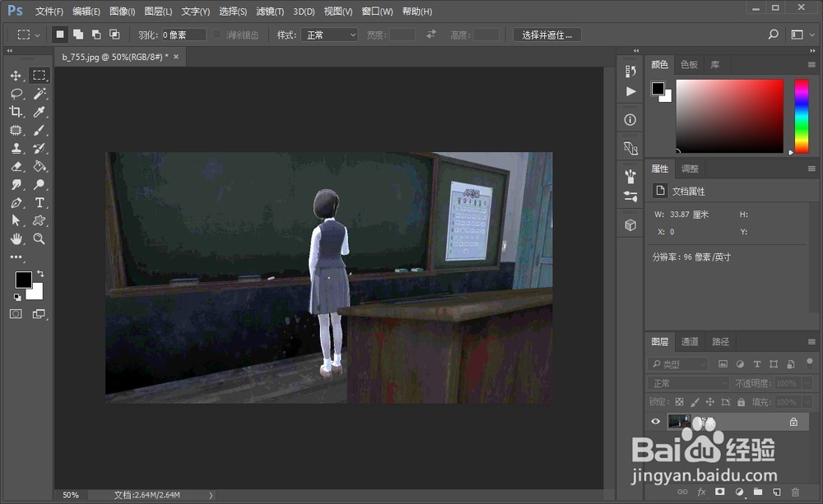
Task: Choose New Selection mode
Action: (60, 35)
